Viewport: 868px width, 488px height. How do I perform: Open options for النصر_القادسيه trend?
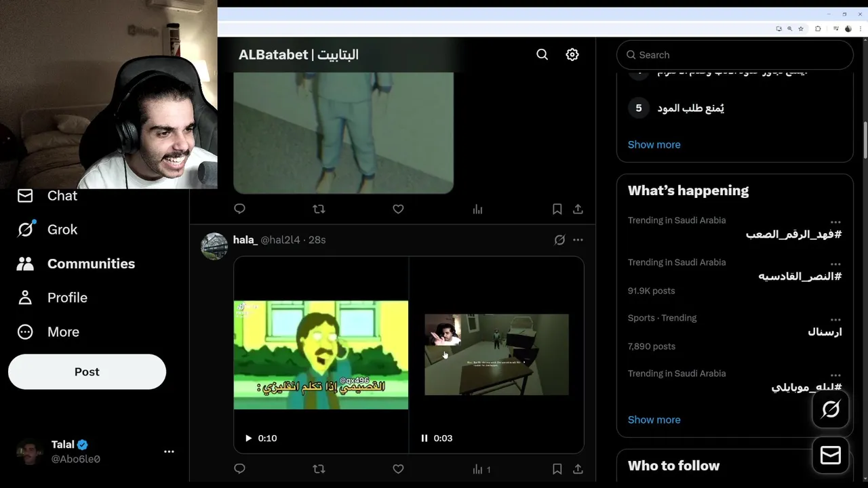point(835,264)
